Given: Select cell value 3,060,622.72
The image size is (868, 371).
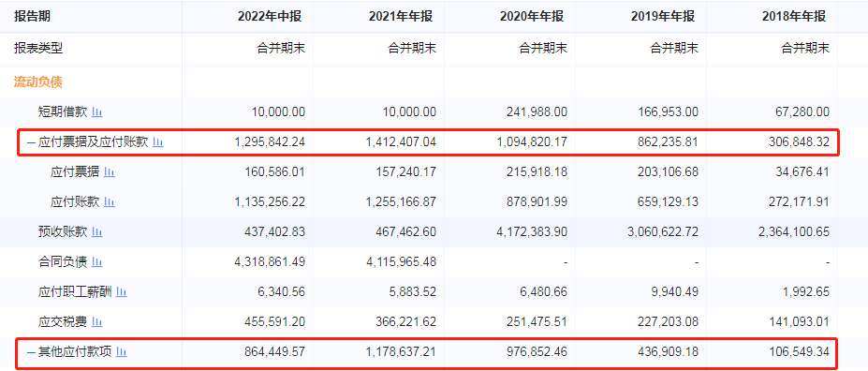Looking at the screenshot, I should (x=663, y=232).
